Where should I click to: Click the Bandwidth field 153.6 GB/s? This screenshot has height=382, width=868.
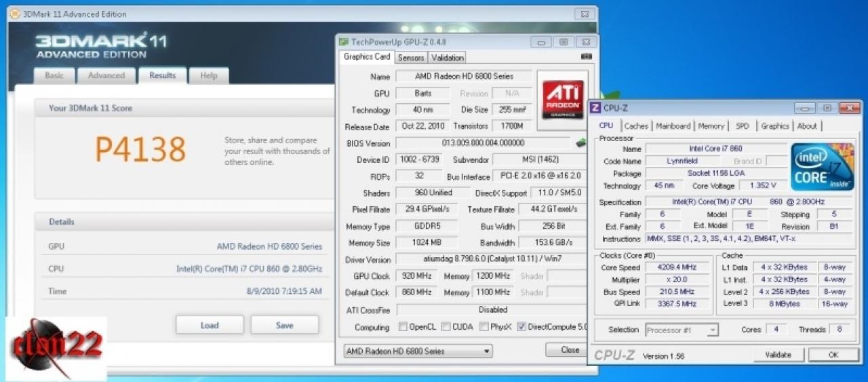click(552, 243)
